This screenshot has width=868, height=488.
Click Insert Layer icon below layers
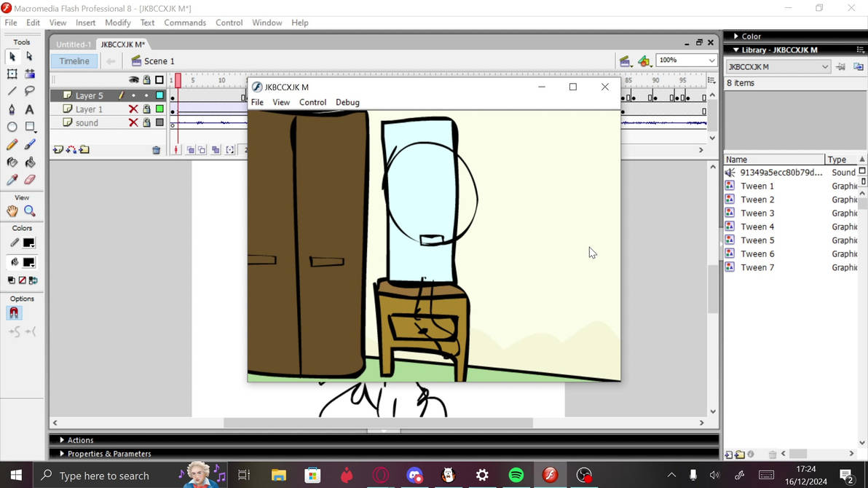point(58,149)
